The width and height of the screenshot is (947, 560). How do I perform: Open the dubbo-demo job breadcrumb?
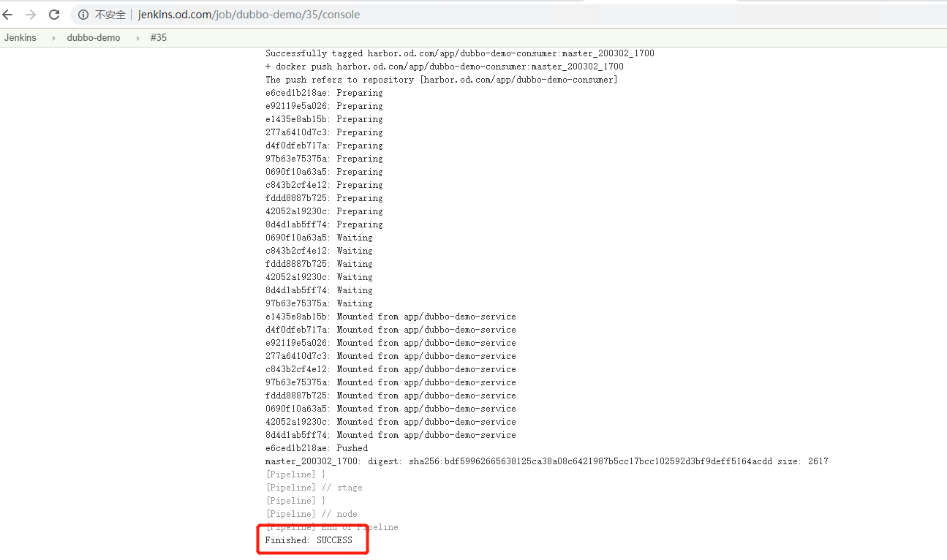pos(94,38)
